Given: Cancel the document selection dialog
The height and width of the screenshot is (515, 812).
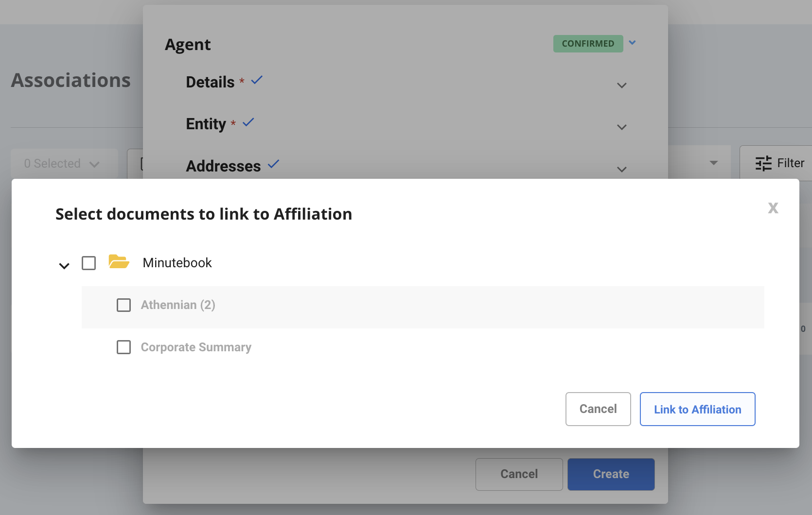Looking at the screenshot, I should pyautogui.click(x=598, y=409).
